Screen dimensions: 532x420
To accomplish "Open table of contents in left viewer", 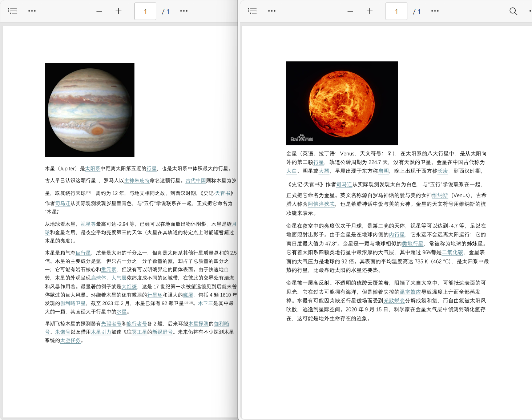I will pyautogui.click(x=12, y=11).
